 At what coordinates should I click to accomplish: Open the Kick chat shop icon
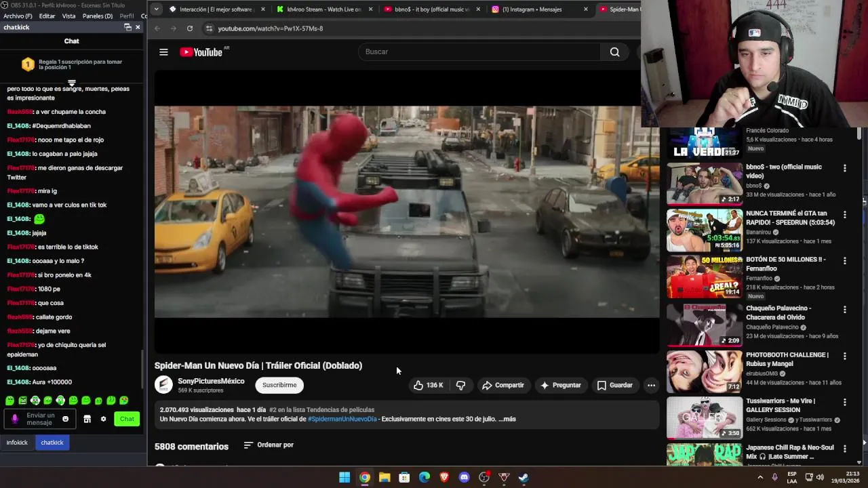[87, 419]
